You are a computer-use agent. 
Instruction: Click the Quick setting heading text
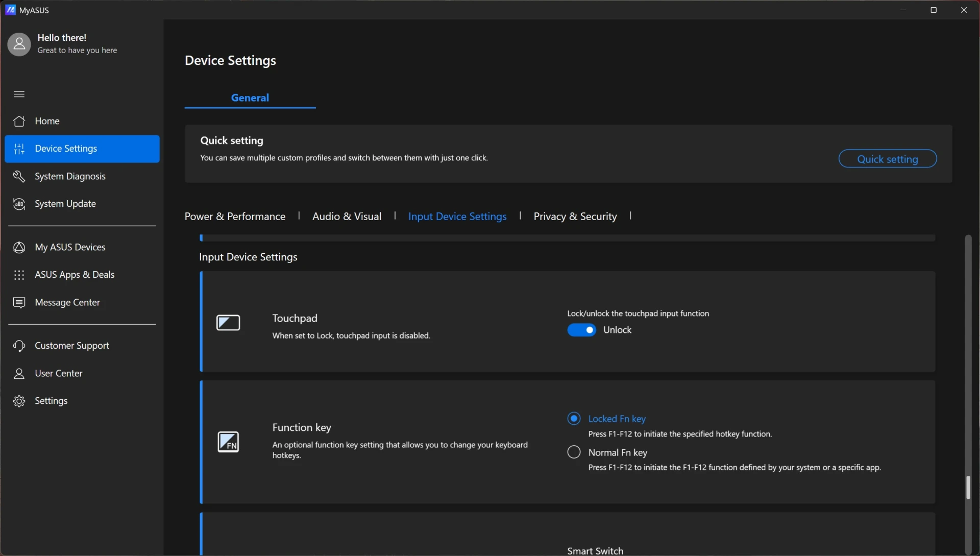click(x=232, y=140)
